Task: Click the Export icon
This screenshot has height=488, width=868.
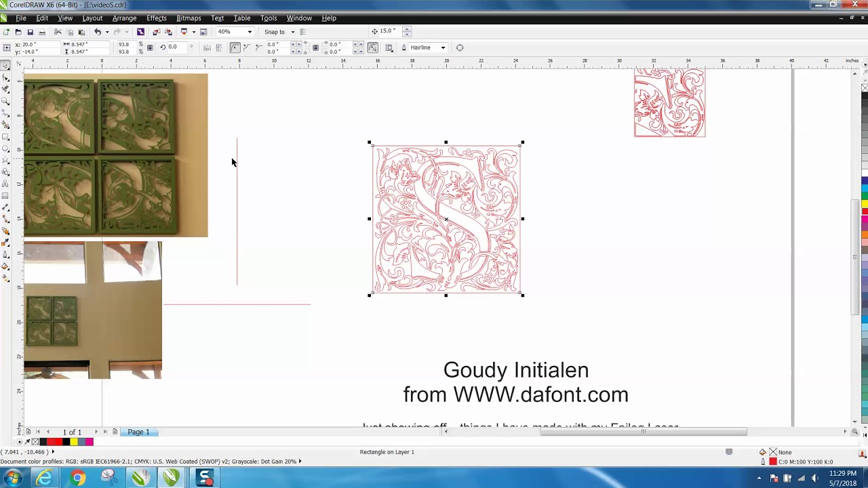Action: click(169, 32)
